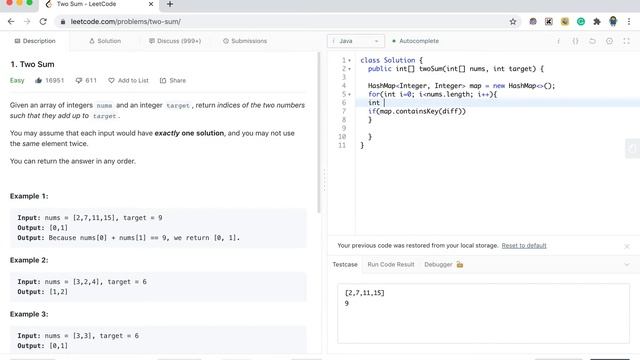640x360 pixels.
Task: Collapse the fold arrow on line 5
Action: [x=350, y=94]
